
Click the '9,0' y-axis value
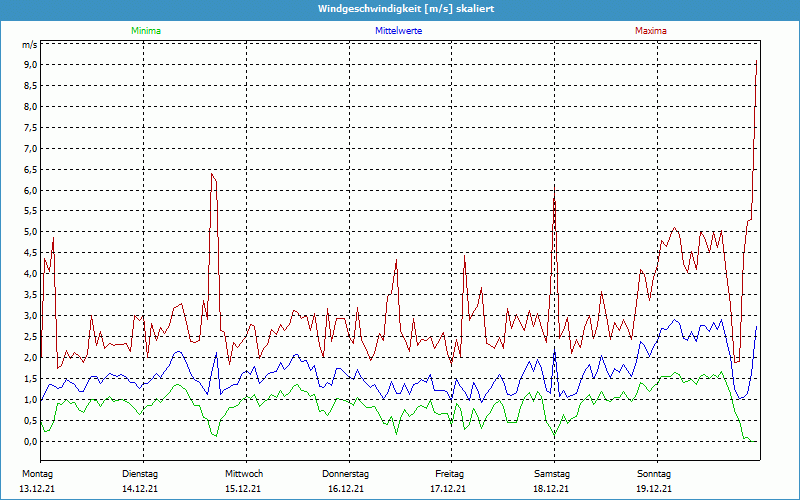tap(30, 65)
